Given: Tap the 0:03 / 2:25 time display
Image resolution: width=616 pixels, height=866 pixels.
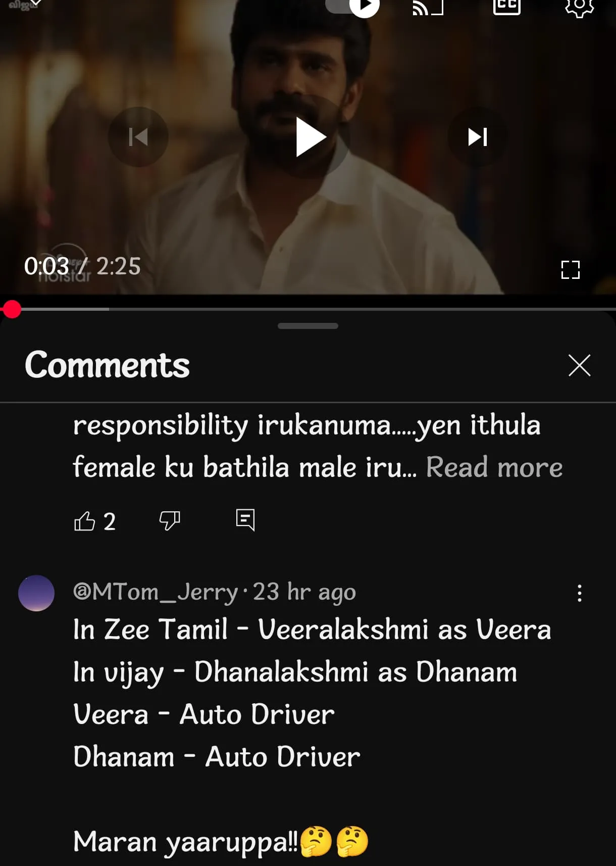Looking at the screenshot, I should (82, 266).
